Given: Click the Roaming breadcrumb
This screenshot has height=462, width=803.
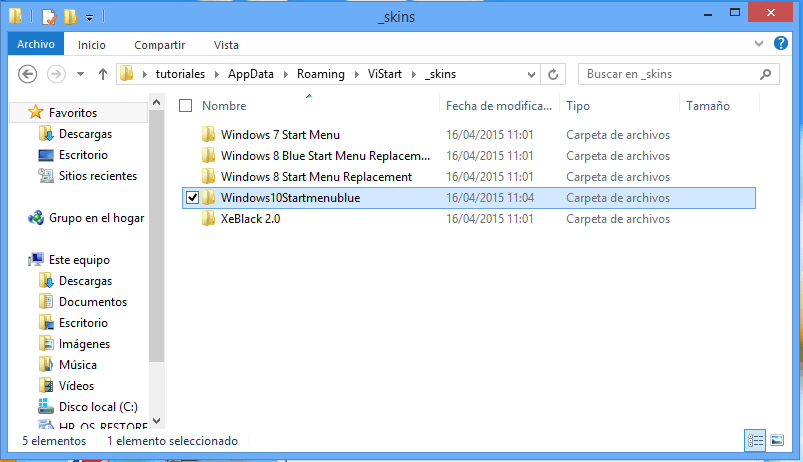Looking at the screenshot, I should point(321,74).
